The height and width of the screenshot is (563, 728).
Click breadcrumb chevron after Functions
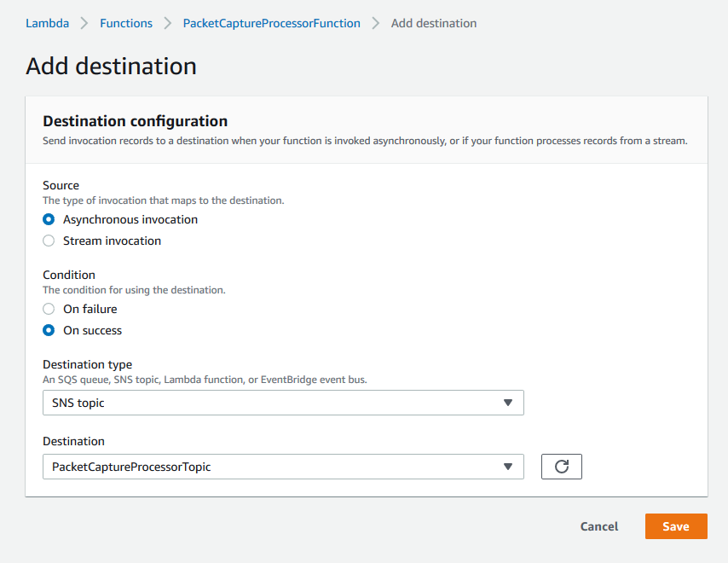click(168, 23)
